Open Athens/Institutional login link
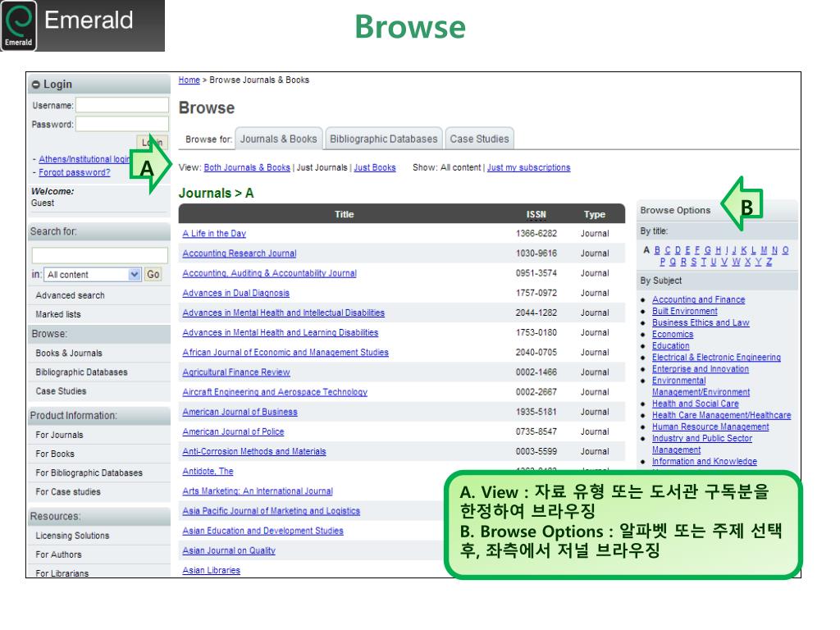Viewport: 840px width, 630px height. pos(84,159)
